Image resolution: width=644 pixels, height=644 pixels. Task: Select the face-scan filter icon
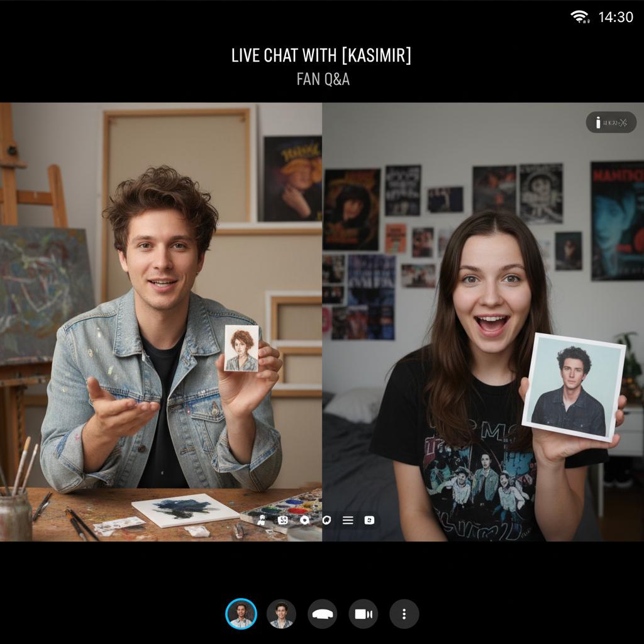tap(283, 520)
